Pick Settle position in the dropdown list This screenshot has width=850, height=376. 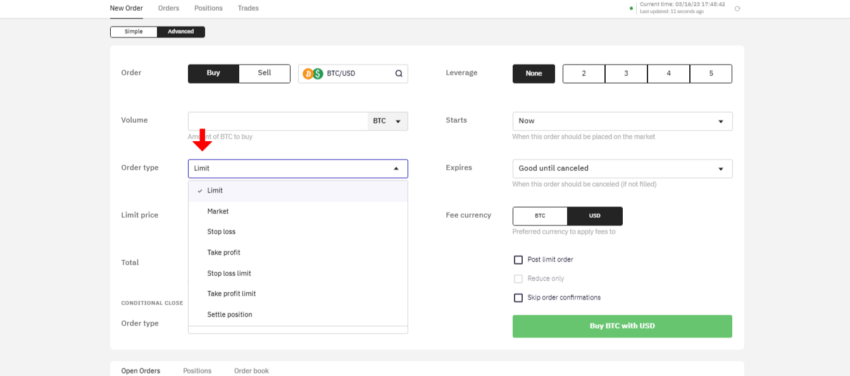(x=298, y=314)
